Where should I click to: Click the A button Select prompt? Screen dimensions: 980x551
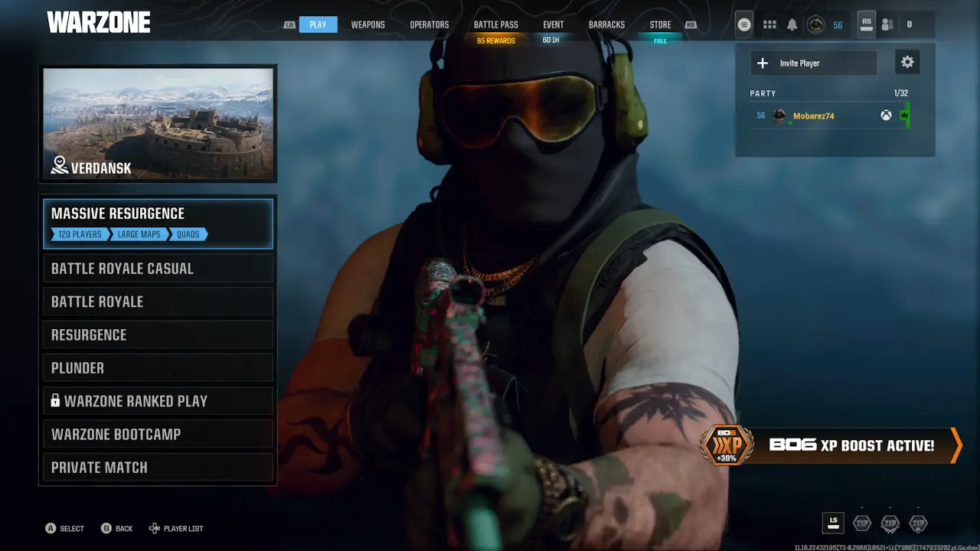point(65,529)
